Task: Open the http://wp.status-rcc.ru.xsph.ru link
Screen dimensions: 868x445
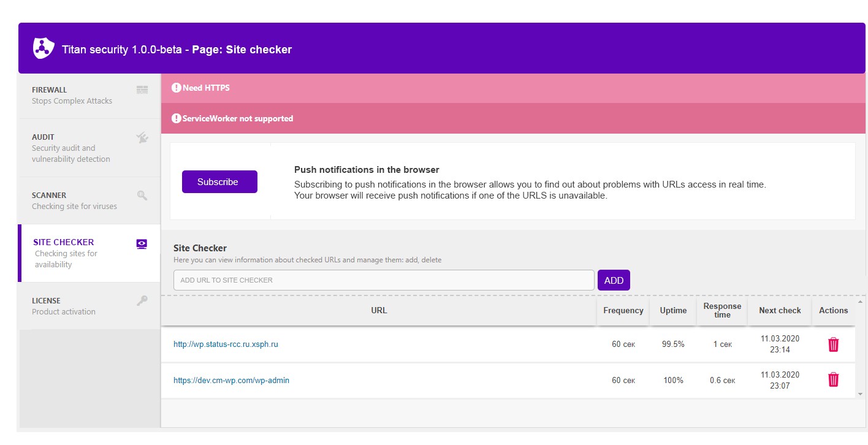Action: click(x=226, y=344)
